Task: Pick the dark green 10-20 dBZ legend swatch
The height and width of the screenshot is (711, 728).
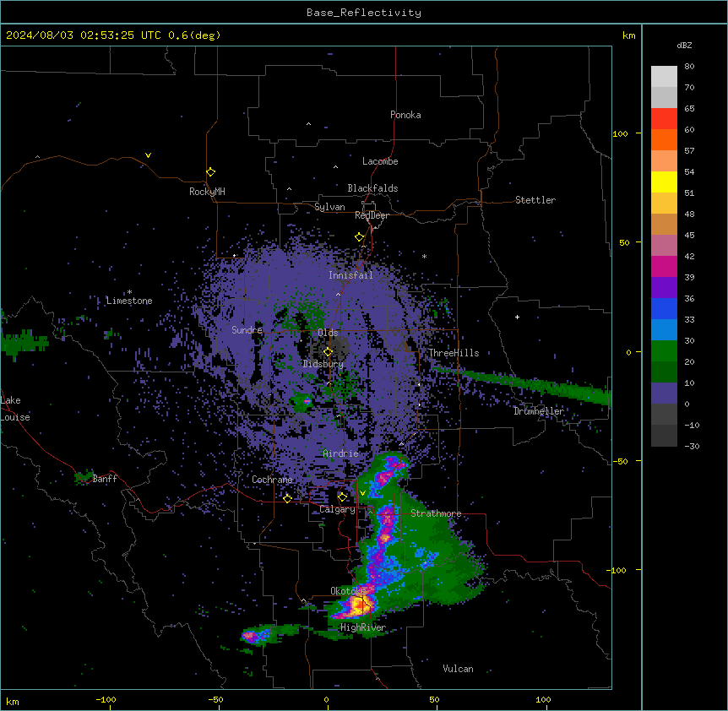Action: [664, 372]
